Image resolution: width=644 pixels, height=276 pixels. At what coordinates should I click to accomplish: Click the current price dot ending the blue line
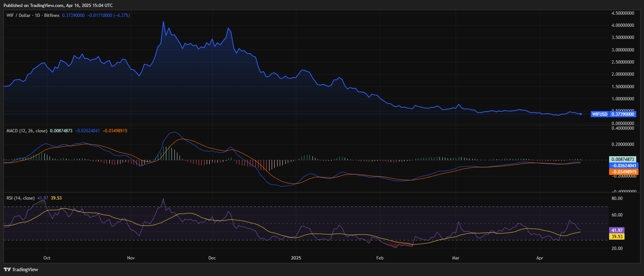[x=580, y=114]
